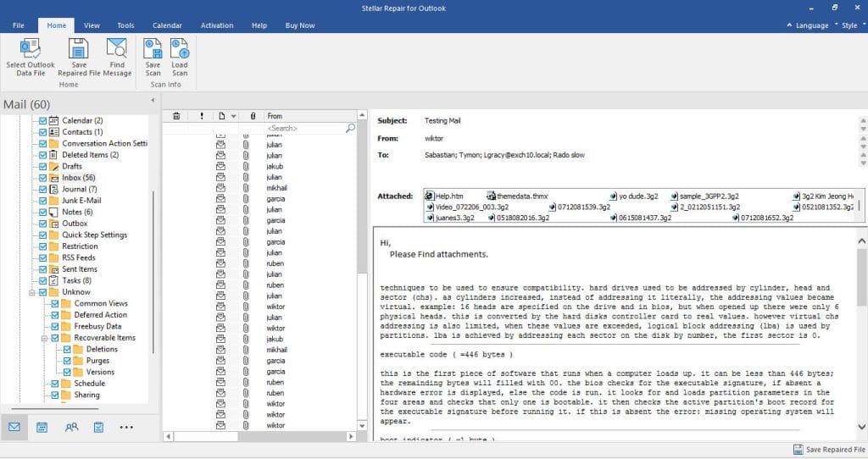Toggle Sent Items checkbox
Image resolution: width=868 pixels, height=459 pixels.
42,269
